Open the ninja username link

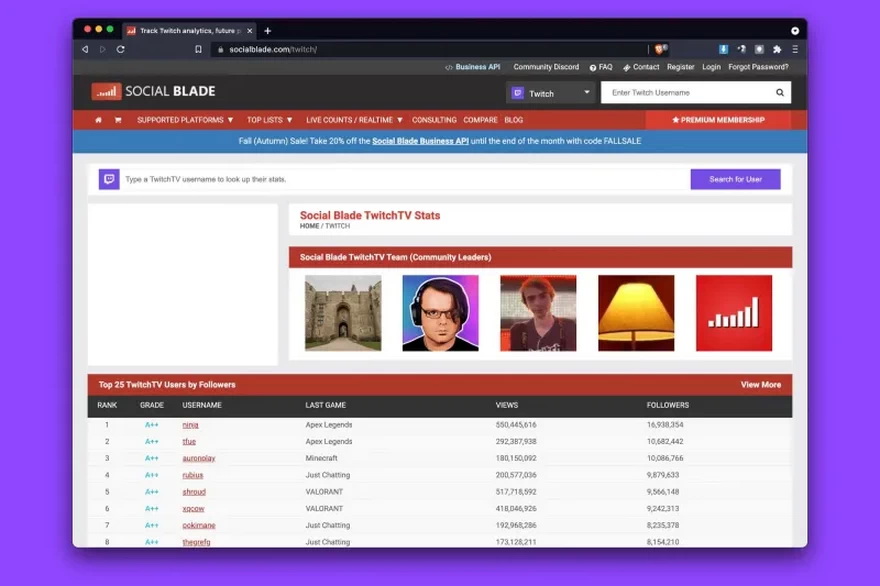click(x=190, y=425)
